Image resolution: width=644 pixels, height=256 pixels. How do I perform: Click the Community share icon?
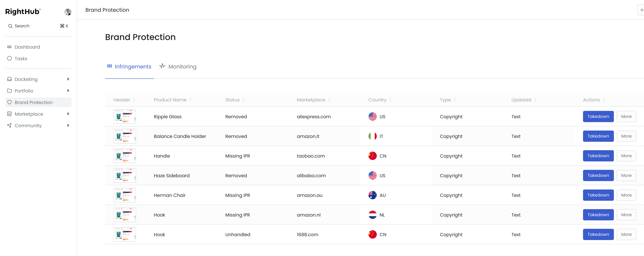click(9, 125)
